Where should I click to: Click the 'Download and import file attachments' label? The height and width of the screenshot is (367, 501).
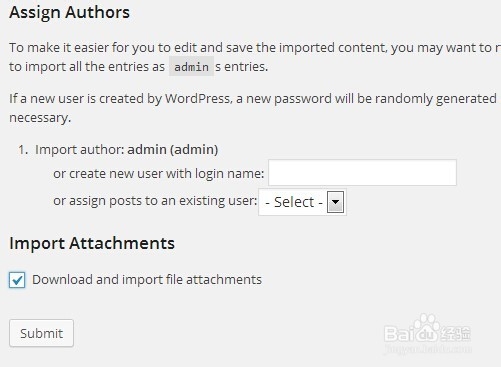click(x=147, y=280)
